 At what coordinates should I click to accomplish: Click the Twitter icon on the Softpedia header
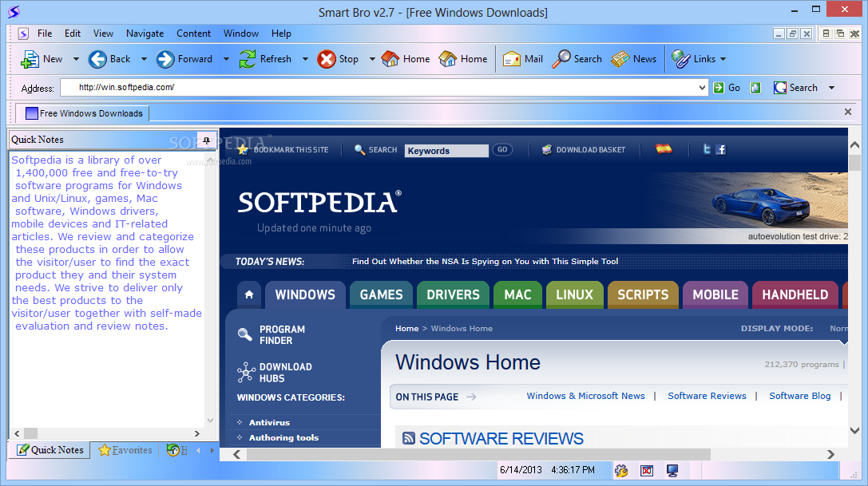pos(707,149)
